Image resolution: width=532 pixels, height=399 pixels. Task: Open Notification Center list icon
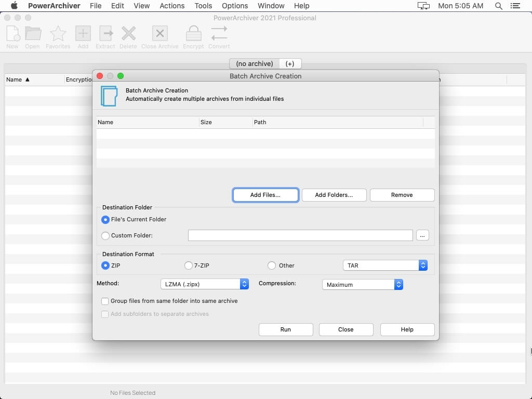click(515, 6)
